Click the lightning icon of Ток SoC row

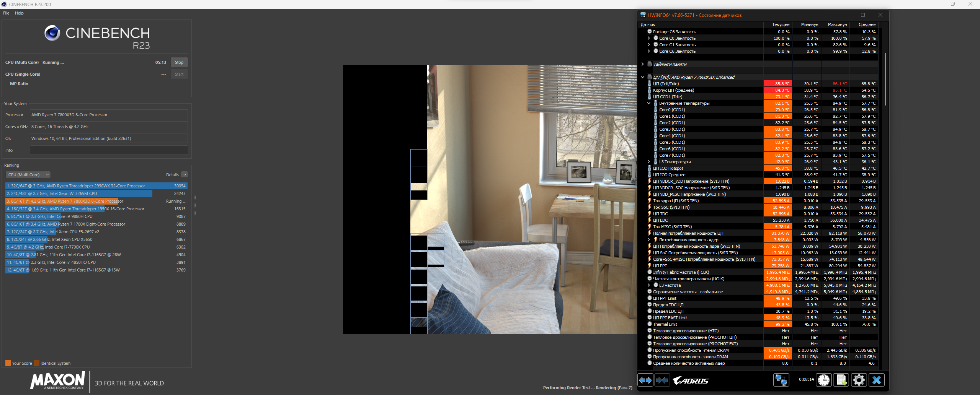[649, 207]
